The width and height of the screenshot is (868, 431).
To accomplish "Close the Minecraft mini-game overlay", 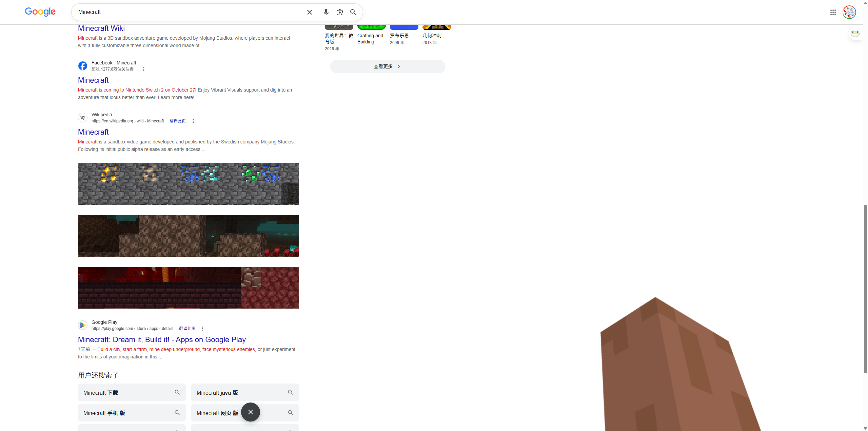I will tap(251, 412).
